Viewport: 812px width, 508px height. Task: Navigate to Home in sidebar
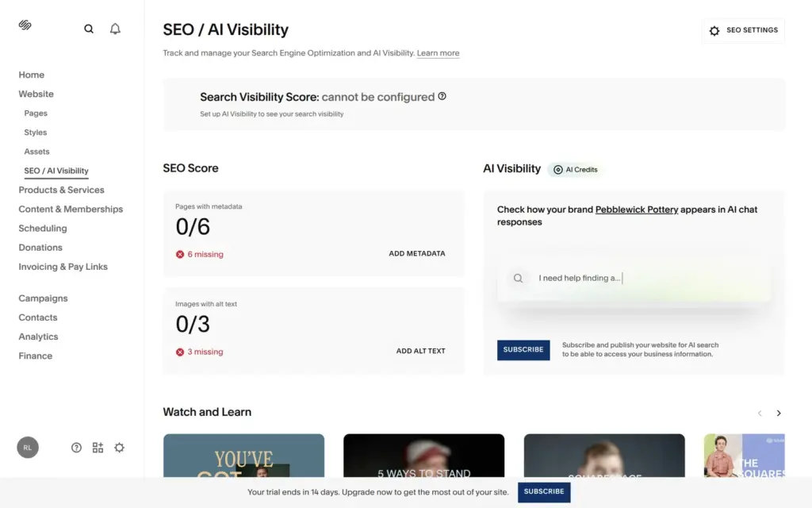tap(32, 75)
